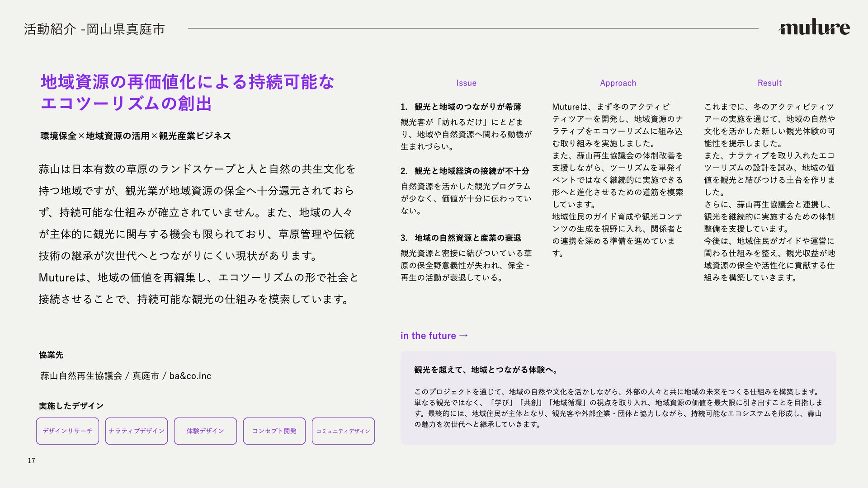Select the 体験デザイン tag

point(205,431)
